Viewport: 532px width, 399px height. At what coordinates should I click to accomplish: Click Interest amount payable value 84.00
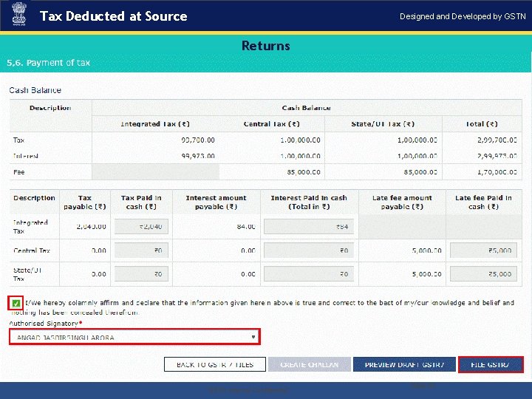246,227
